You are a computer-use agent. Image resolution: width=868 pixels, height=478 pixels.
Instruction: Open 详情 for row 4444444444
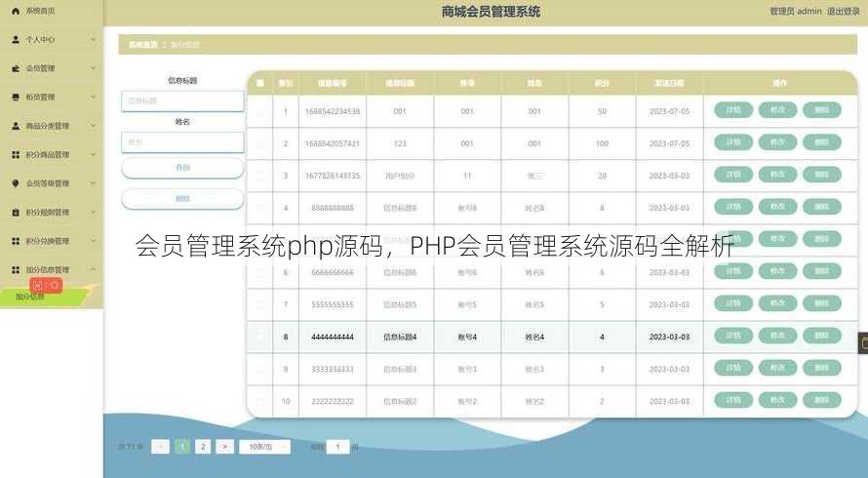(x=733, y=336)
